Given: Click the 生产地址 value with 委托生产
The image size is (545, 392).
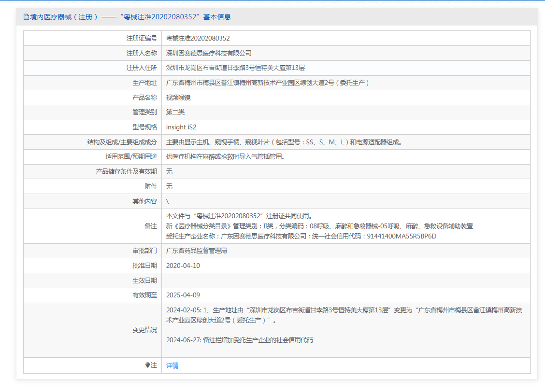Looking at the screenshot, I should pyautogui.click(x=268, y=83).
